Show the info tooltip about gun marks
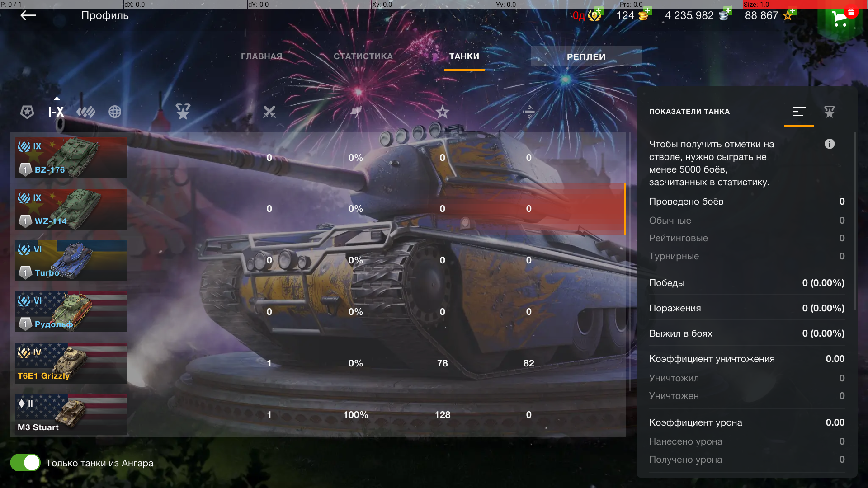 pyautogui.click(x=830, y=144)
